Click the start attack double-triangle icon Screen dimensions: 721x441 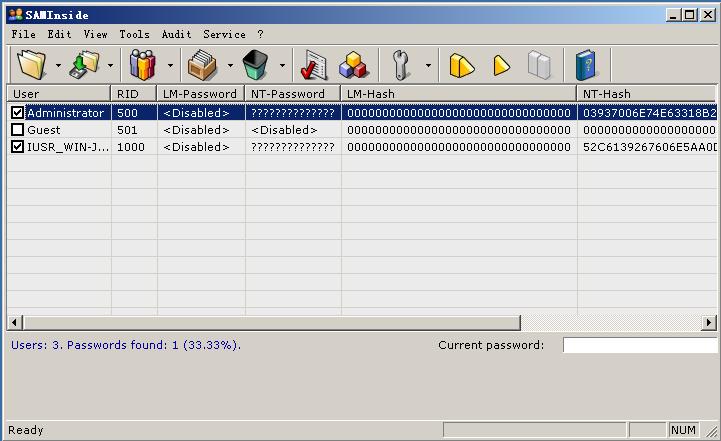pos(462,65)
